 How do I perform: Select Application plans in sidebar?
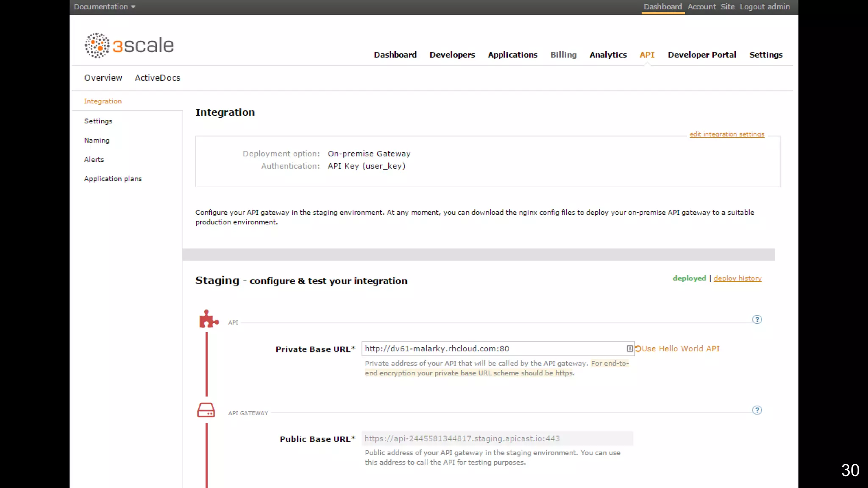[x=113, y=179]
